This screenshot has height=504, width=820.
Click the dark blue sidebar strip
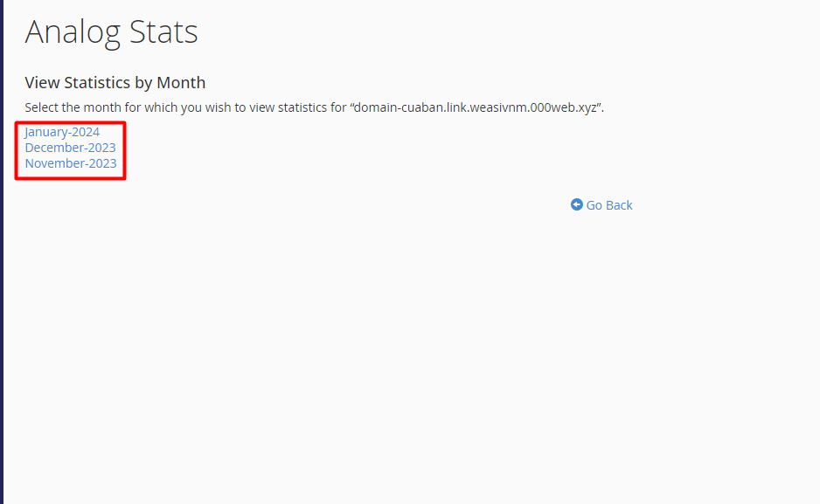point(2,252)
